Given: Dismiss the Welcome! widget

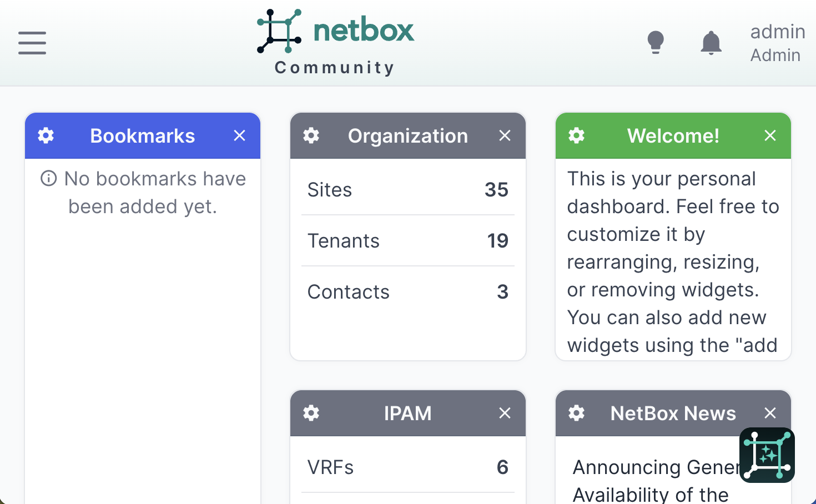Looking at the screenshot, I should click(770, 135).
